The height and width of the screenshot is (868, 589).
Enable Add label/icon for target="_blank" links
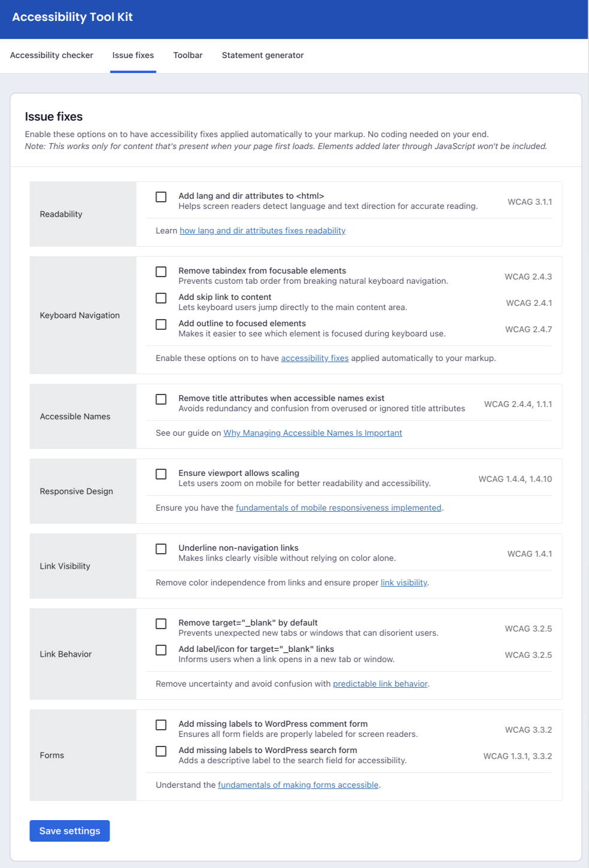tap(161, 650)
